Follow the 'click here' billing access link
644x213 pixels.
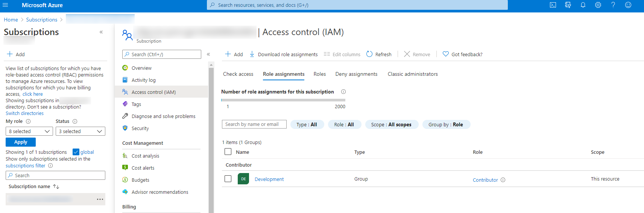[x=33, y=94]
